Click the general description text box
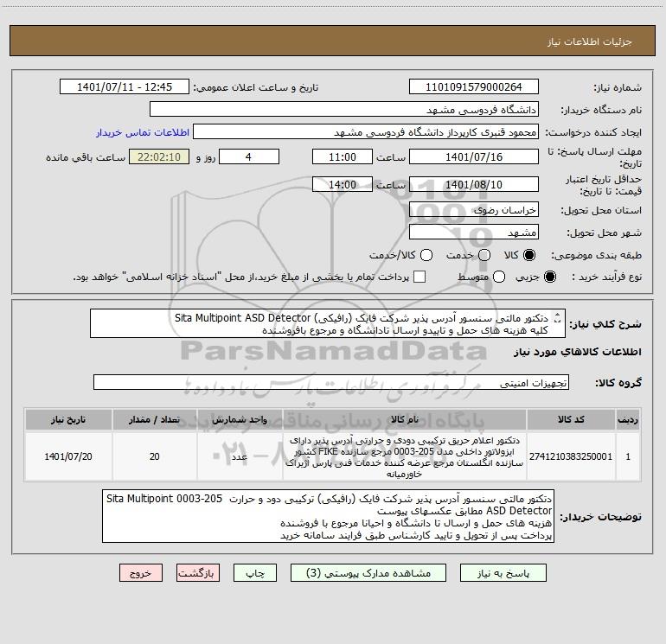The height and width of the screenshot is (644, 666). (328, 323)
